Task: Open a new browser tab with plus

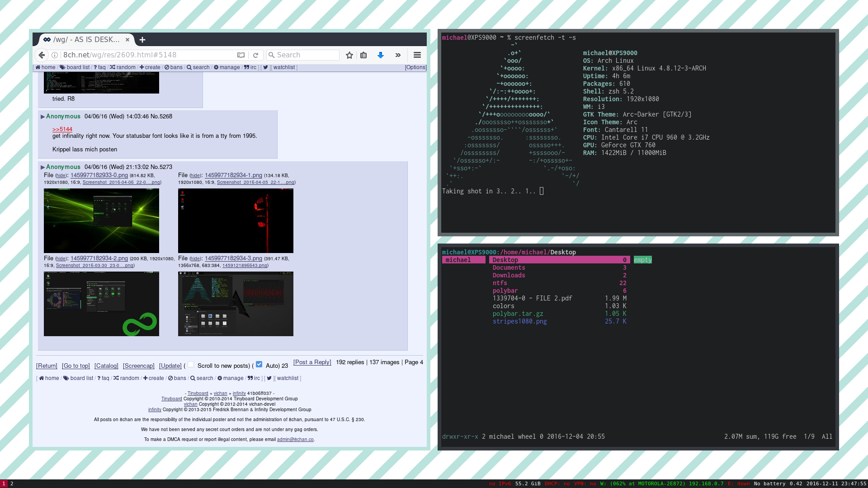Action: (x=142, y=40)
